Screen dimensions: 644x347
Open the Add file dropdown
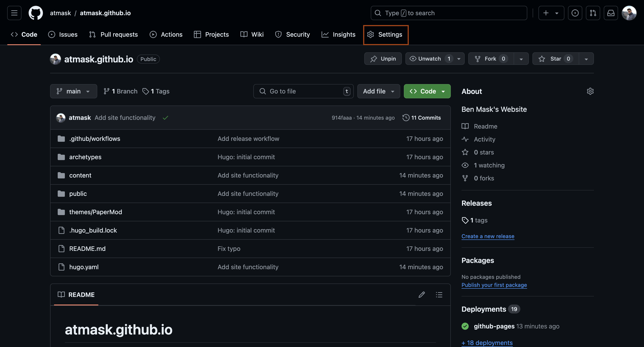(378, 91)
